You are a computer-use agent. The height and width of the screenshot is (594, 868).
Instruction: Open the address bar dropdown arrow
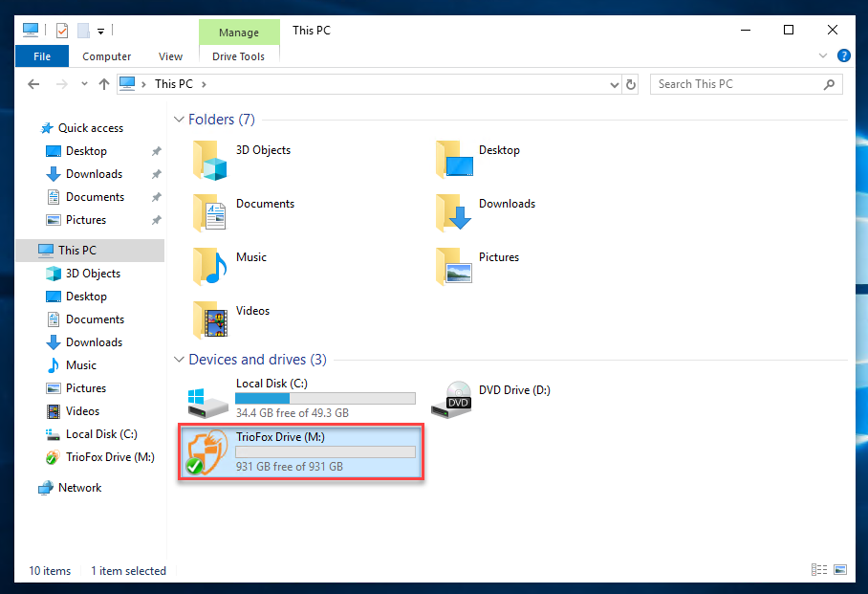click(x=615, y=83)
